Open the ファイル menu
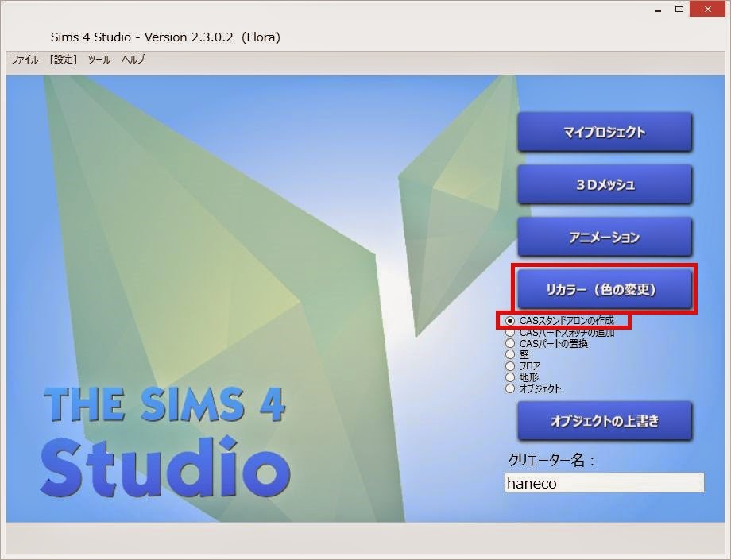Image resolution: width=731 pixels, height=560 pixels. [x=25, y=60]
